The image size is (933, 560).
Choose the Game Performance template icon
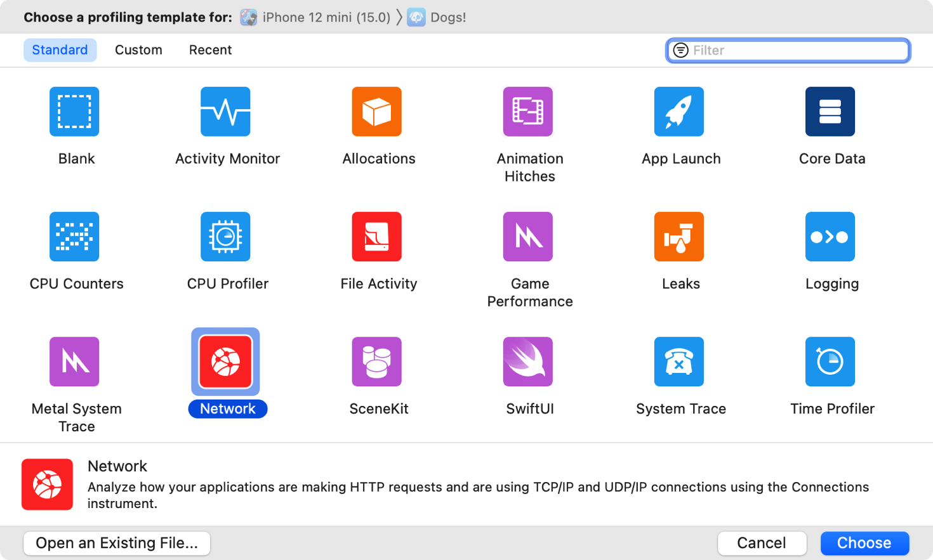pos(528,237)
